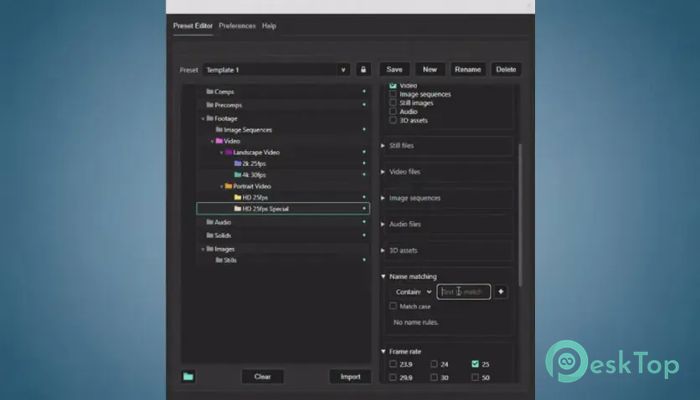Click the right panel vertical scrollbar
Viewport: 700px width, 400px height.
pyautogui.click(x=520, y=214)
